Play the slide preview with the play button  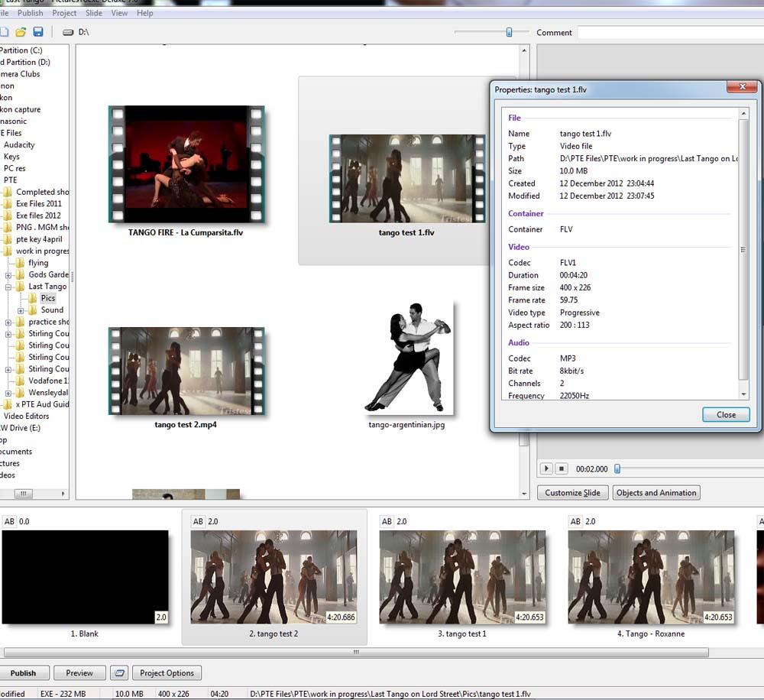tap(546, 468)
